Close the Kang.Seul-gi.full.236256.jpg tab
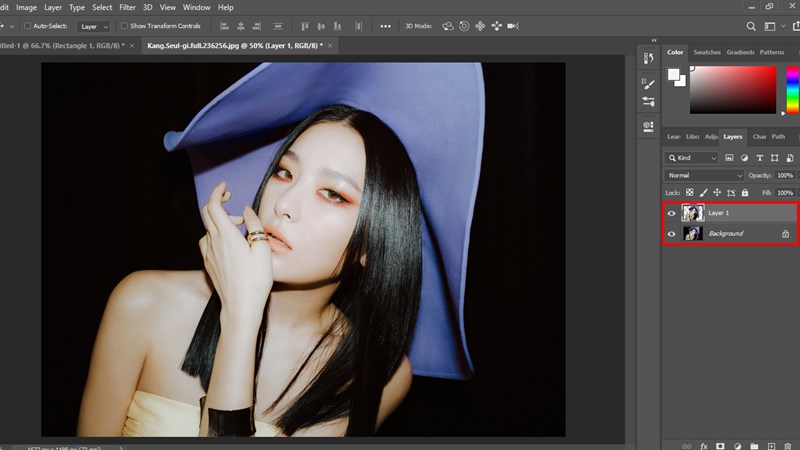 click(x=330, y=46)
